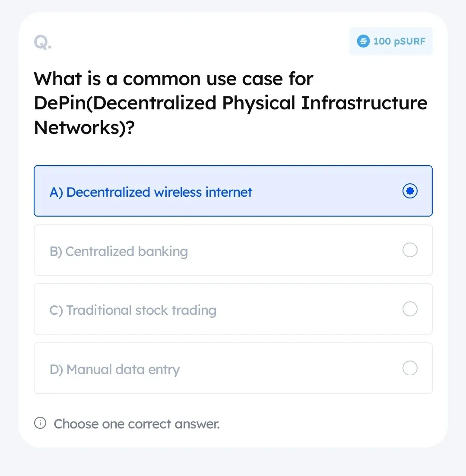466x476 pixels.
Task: Click the circular token symbol on the reward badge
Action: tap(363, 42)
